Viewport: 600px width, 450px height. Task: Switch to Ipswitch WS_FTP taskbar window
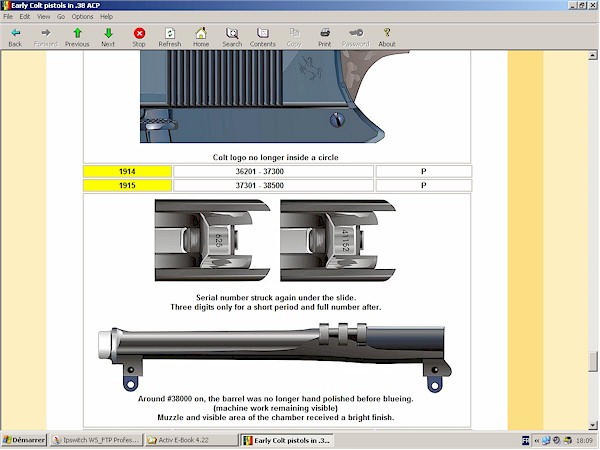point(96,440)
